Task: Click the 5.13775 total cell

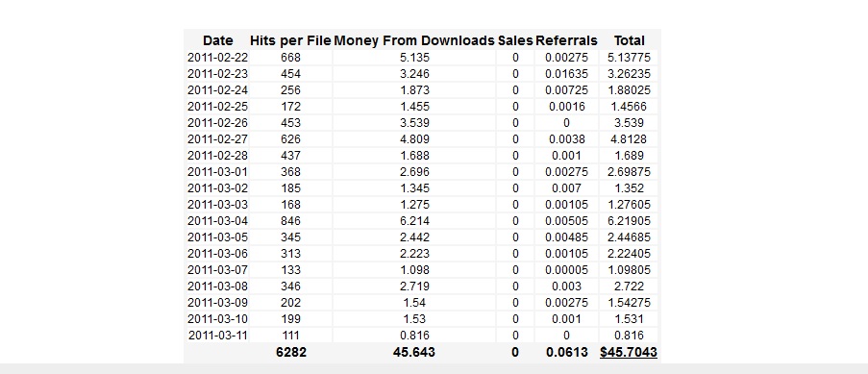Action: 629,57
